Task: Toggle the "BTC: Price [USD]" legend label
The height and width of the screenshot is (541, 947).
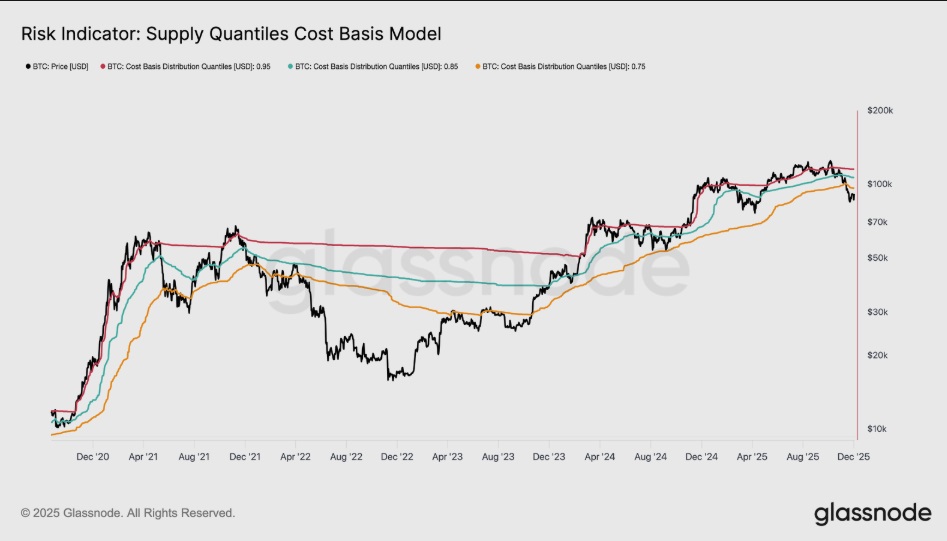Action: click(x=62, y=66)
